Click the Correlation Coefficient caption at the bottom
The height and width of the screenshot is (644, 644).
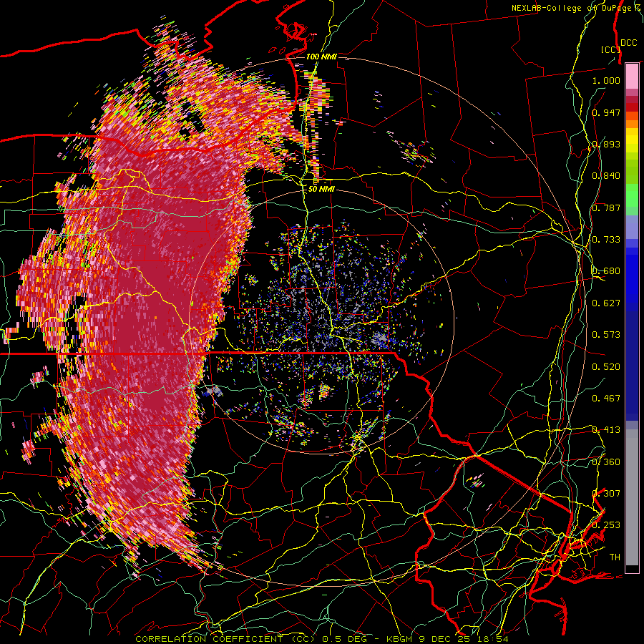click(321, 639)
